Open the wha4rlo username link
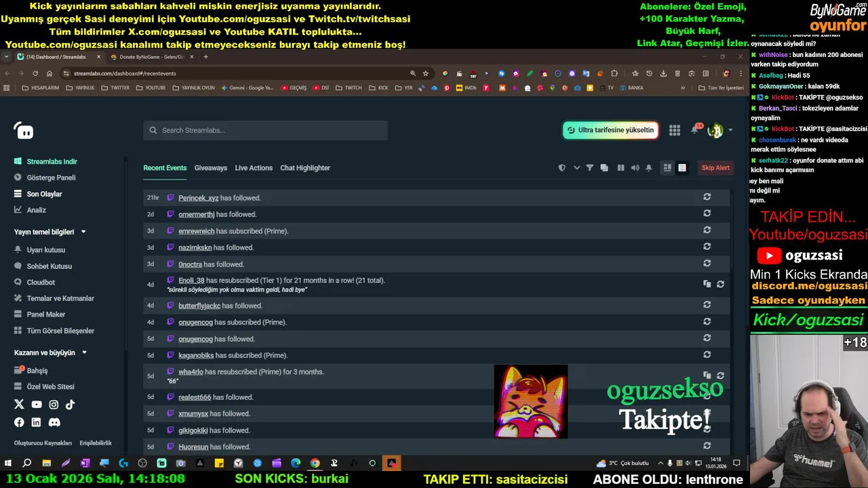The width and height of the screenshot is (868, 488). click(x=191, y=372)
